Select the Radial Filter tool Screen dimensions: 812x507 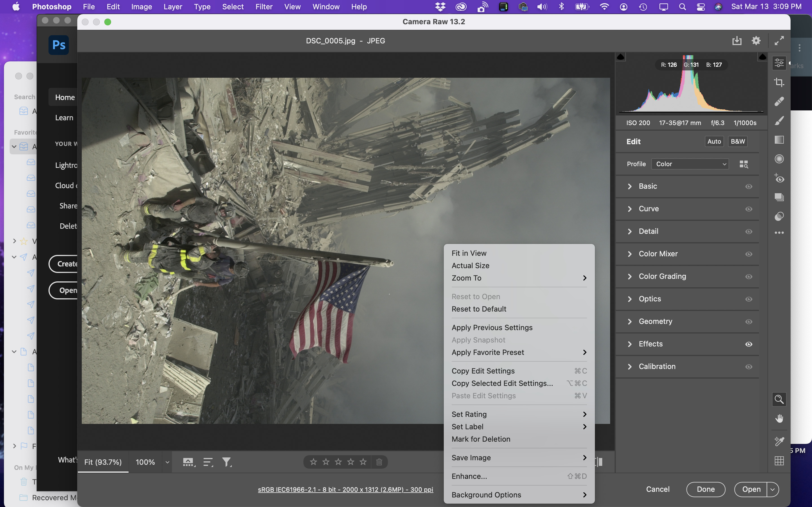[x=779, y=159]
